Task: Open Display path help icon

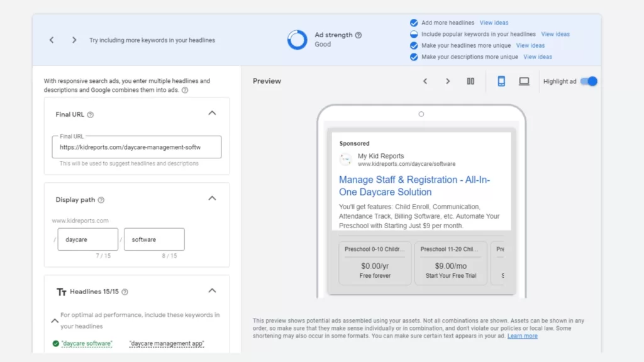Action: [101, 200]
